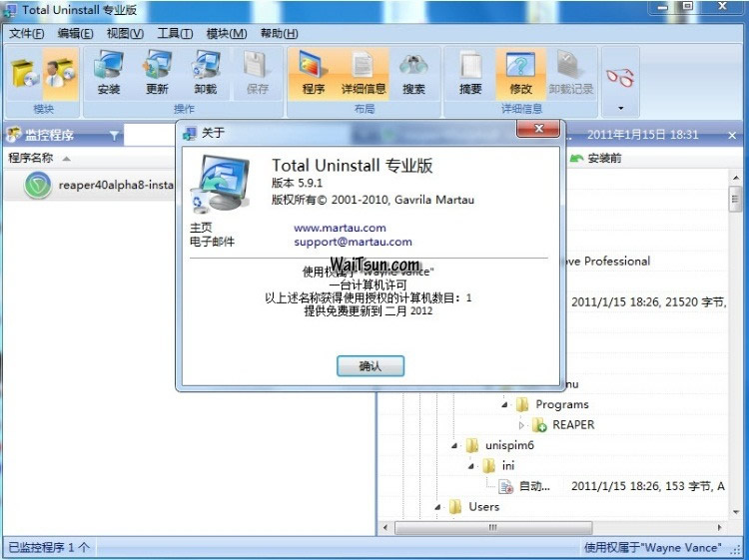Toggle the 修改 (Changes) details view
This screenshot has height=560, width=749.
[520, 73]
